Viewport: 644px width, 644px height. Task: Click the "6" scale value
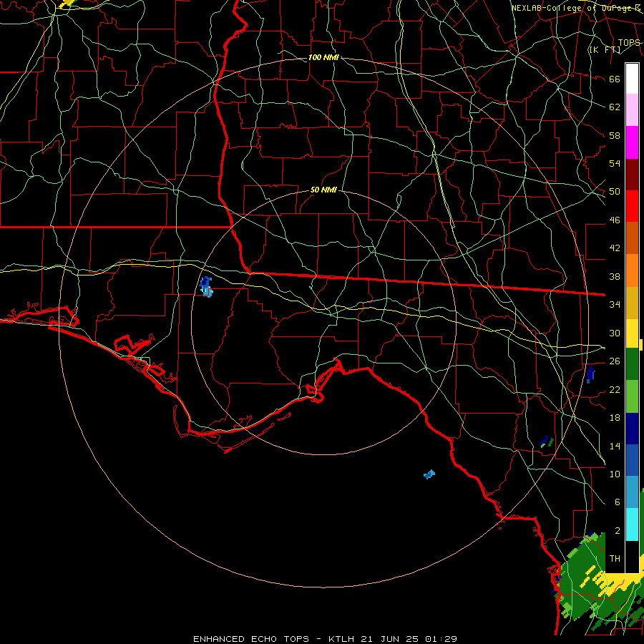pos(617,502)
